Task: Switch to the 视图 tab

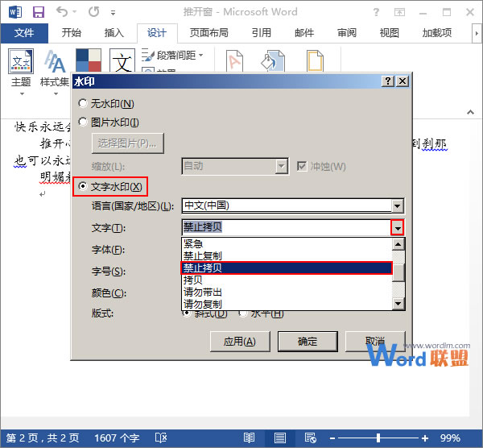Action: (x=389, y=33)
